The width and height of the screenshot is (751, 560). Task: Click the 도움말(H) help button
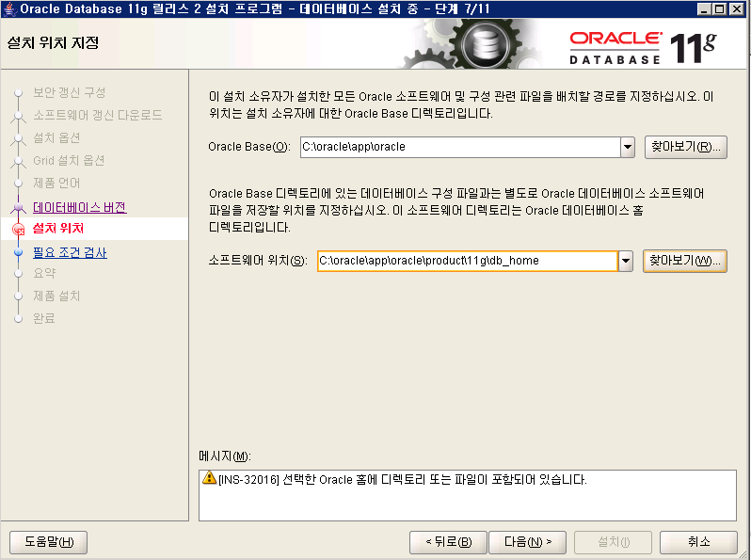[48, 542]
